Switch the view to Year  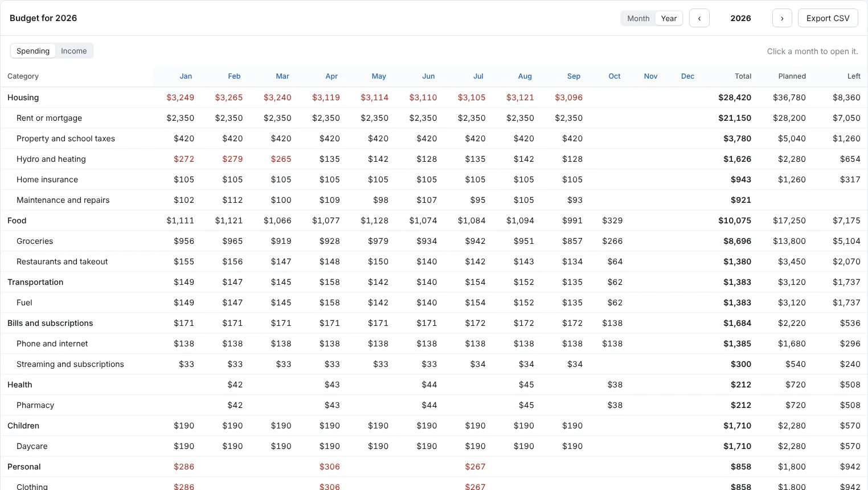(669, 18)
